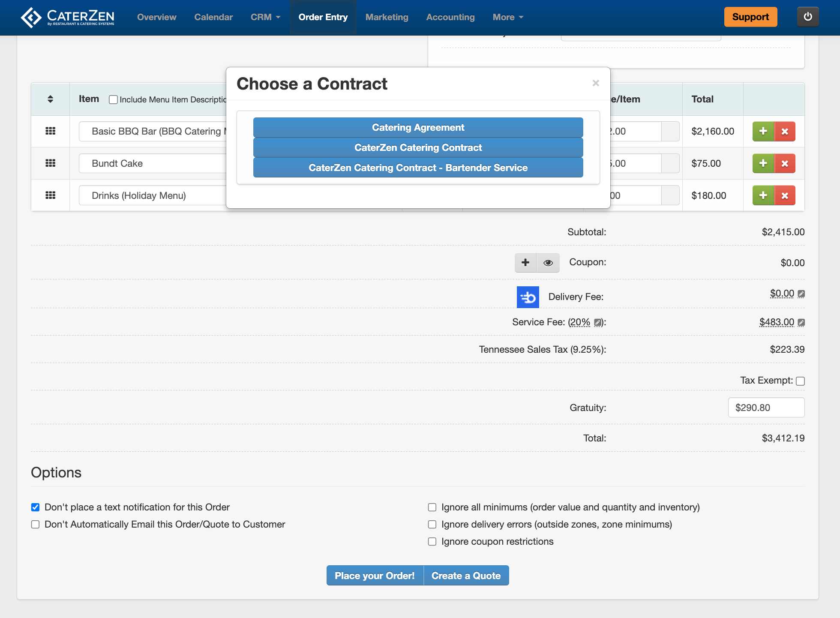Select CaterZen Catering Contract - Bartender Service

pyautogui.click(x=418, y=168)
